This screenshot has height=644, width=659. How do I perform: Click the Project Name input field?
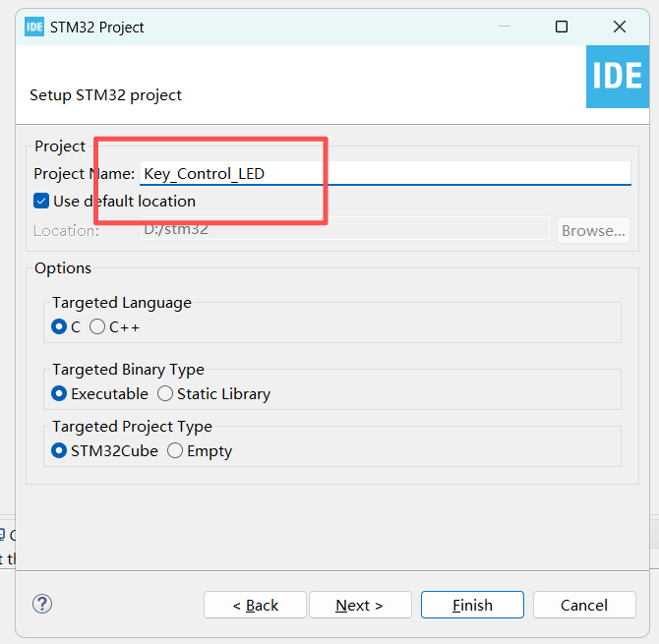pos(385,173)
